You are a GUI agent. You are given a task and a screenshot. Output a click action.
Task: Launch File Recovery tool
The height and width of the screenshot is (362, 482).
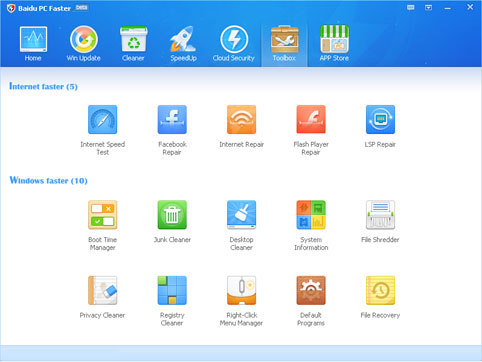[380, 297]
